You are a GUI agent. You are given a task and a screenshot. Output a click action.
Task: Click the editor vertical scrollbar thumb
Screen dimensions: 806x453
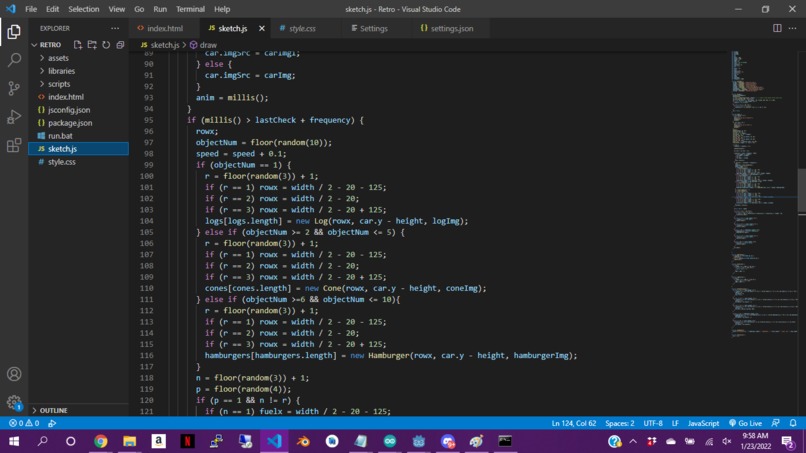(x=801, y=191)
